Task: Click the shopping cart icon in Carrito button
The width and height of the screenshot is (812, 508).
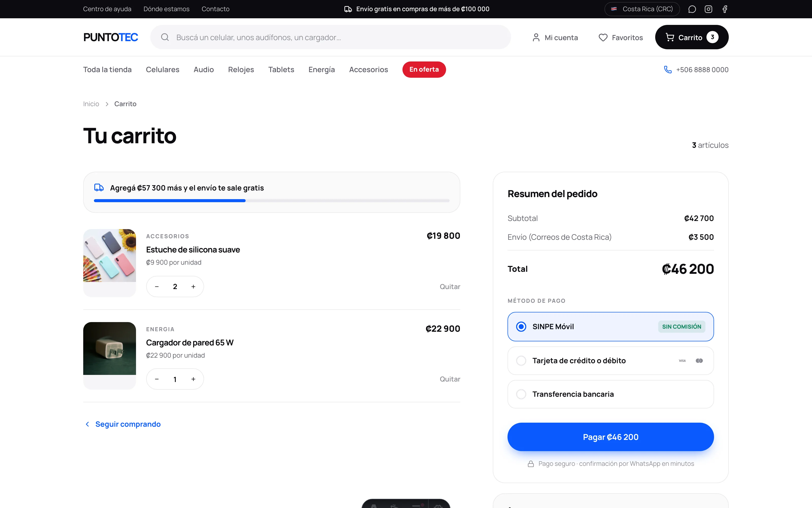Action: pyautogui.click(x=670, y=37)
